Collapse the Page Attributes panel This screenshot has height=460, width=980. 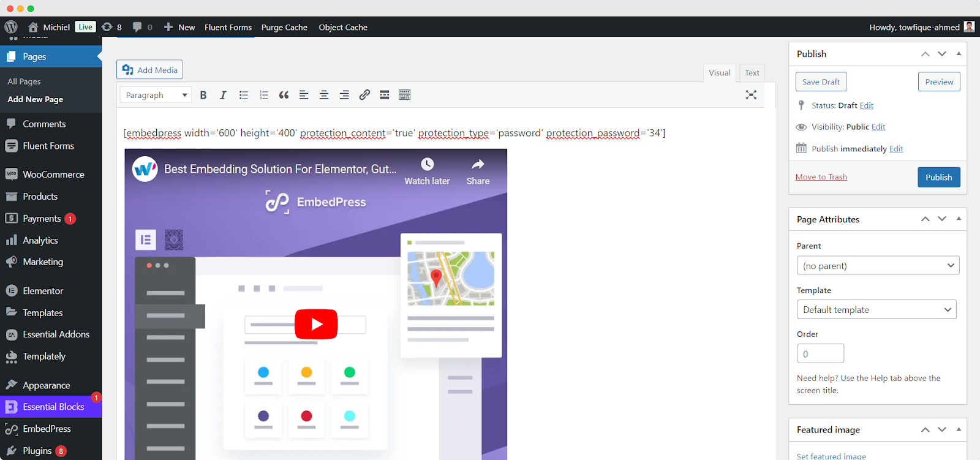click(959, 219)
